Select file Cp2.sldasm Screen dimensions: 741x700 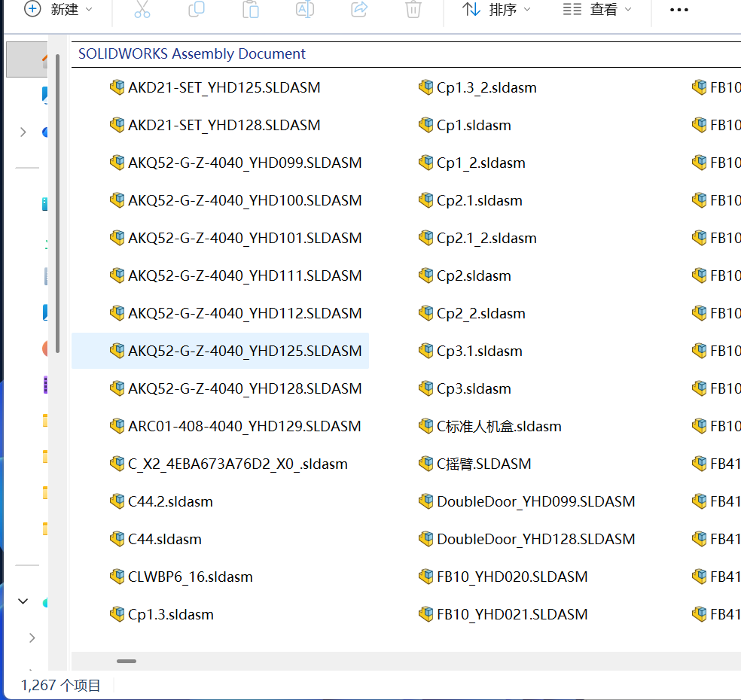pos(465,275)
